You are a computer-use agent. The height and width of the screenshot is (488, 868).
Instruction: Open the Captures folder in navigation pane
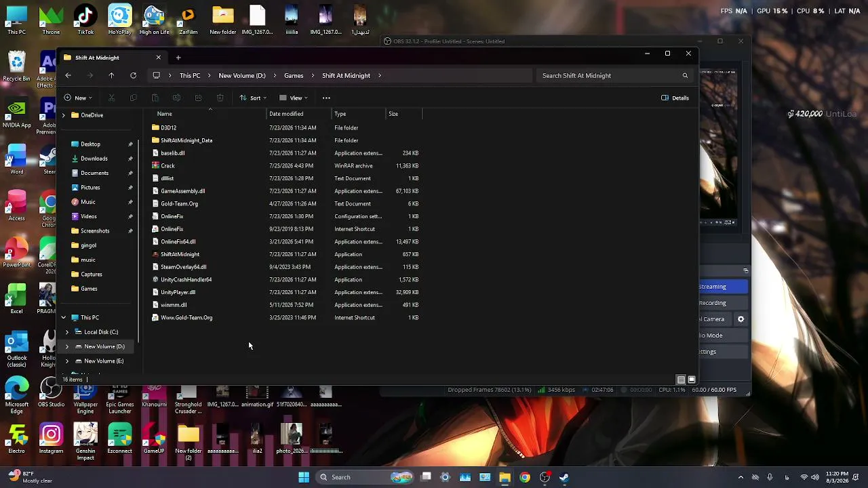pyautogui.click(x=92, y=274)
